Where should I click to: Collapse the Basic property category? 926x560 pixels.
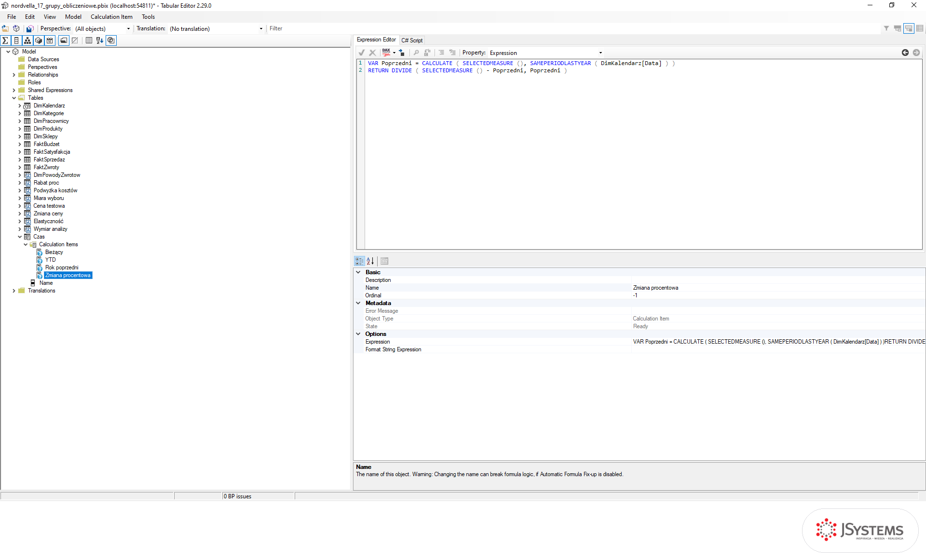[x=358, y=272]
